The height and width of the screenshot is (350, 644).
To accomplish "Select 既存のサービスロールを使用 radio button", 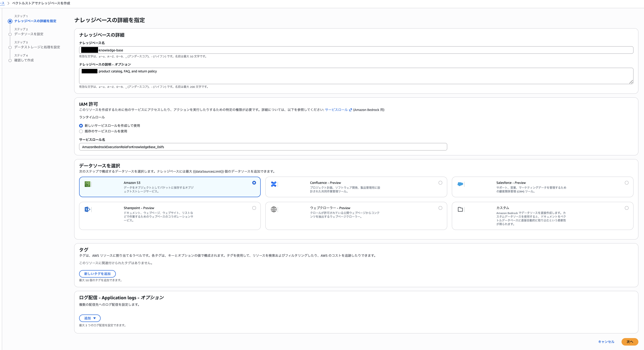I will click(x=81, y=131).
